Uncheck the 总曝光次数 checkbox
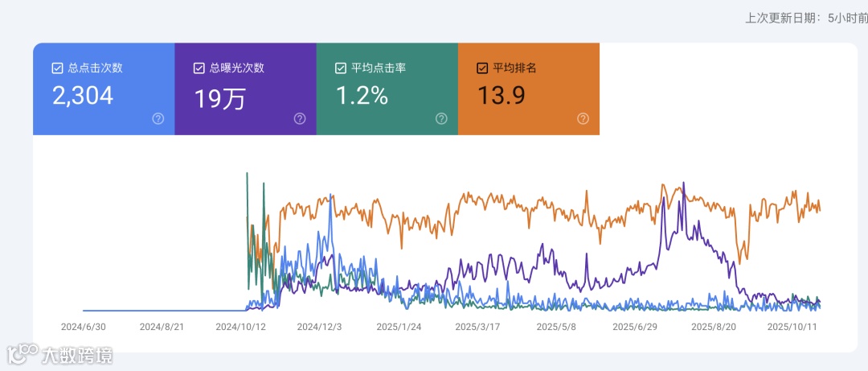This screenshot has width=868, height=371. 199,68
